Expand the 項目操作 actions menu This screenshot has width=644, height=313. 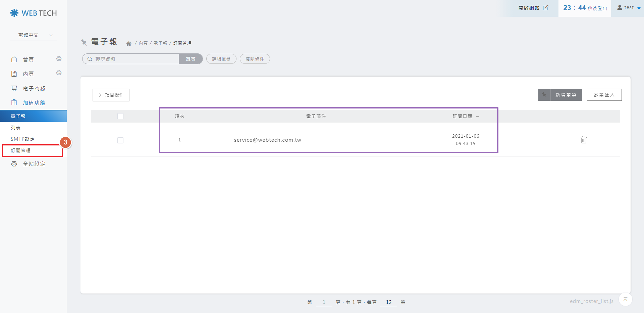click(111, 95)
